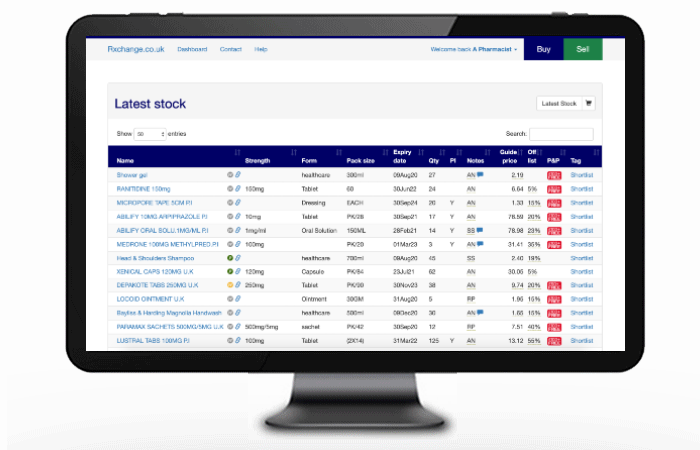Click into the table Search field
The height and width of the screenshot is (450, 700).
pos(561,133)
